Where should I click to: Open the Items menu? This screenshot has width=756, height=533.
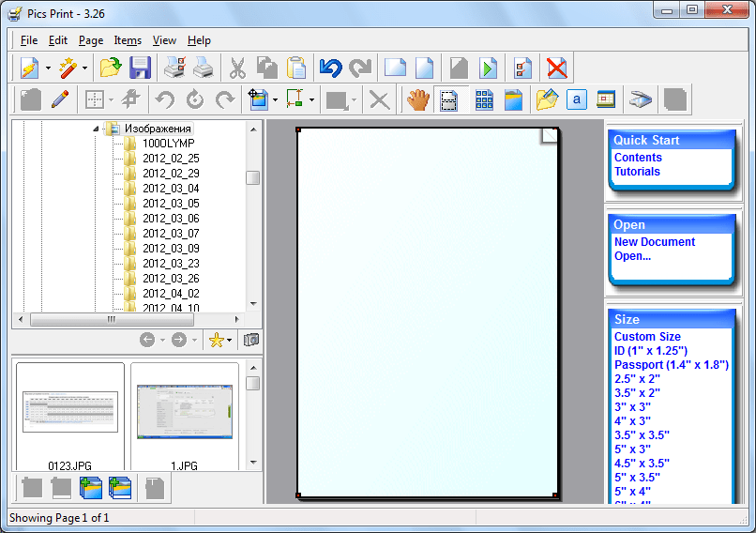pos(128,40)
